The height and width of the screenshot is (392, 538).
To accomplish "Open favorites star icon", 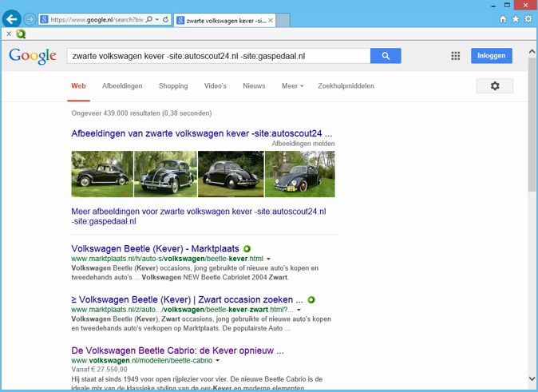I will click(516, 19).
